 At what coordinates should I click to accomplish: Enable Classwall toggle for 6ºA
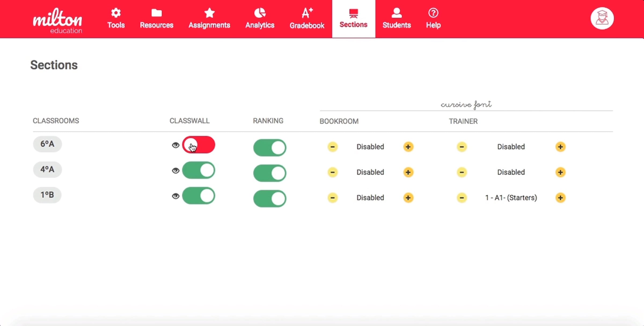[199, 145]
